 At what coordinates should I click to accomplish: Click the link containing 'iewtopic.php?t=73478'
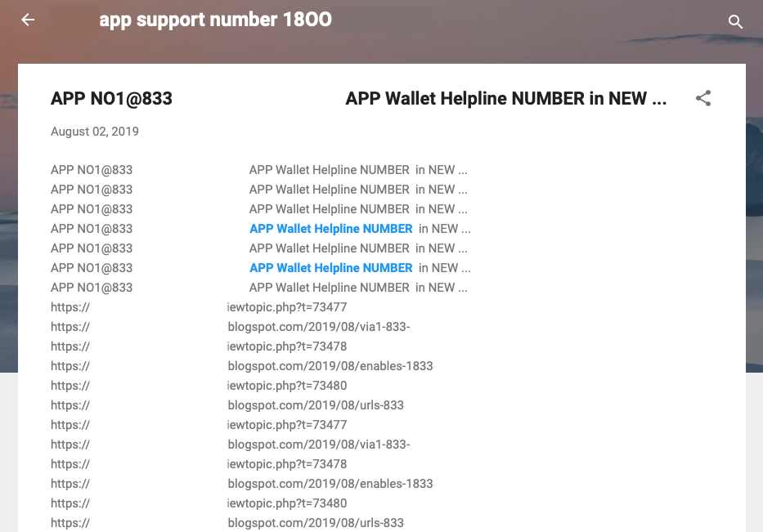[286, 346]
